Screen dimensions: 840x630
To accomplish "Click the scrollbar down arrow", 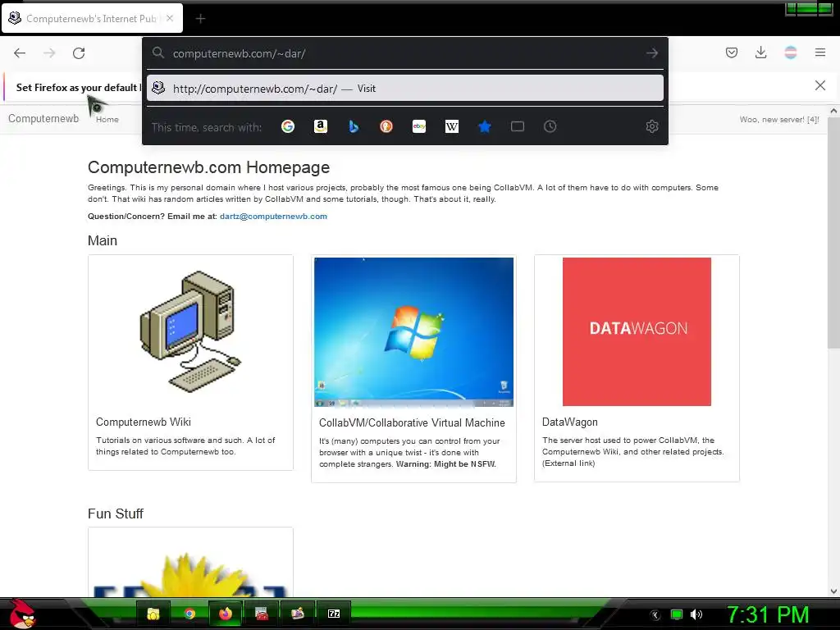I will click(x=833, y=591).
